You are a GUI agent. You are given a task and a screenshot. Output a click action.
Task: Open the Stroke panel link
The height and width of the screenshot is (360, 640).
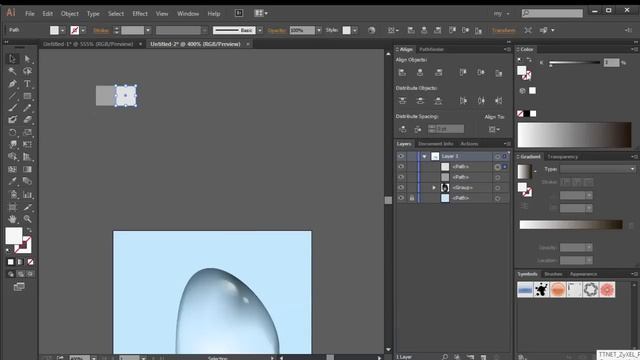pos(101,30)
